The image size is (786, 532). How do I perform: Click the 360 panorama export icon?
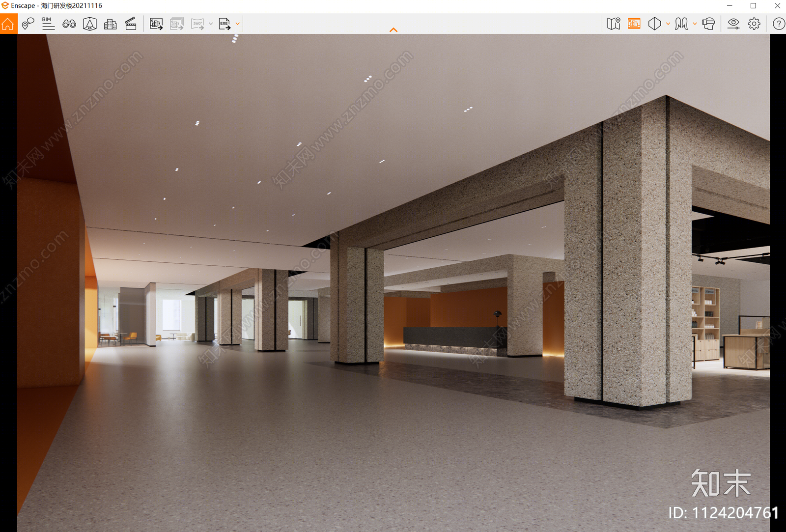coord(197,24)
